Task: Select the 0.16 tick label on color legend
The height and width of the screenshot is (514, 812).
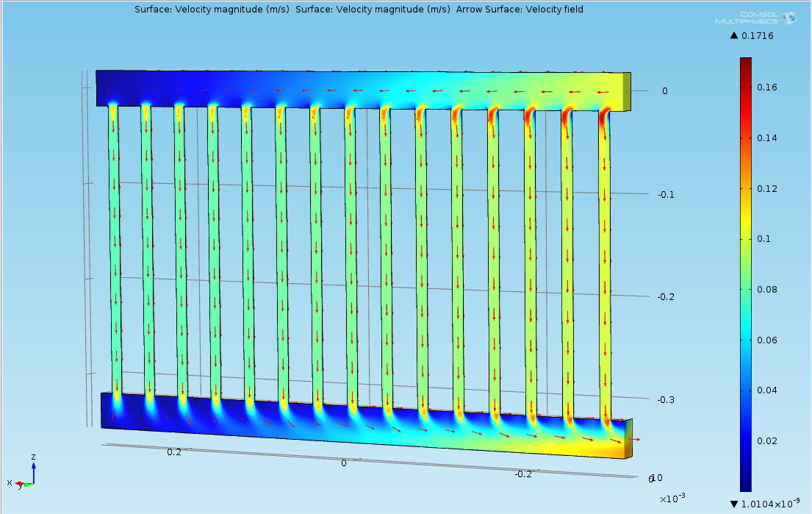Action: 768,88
